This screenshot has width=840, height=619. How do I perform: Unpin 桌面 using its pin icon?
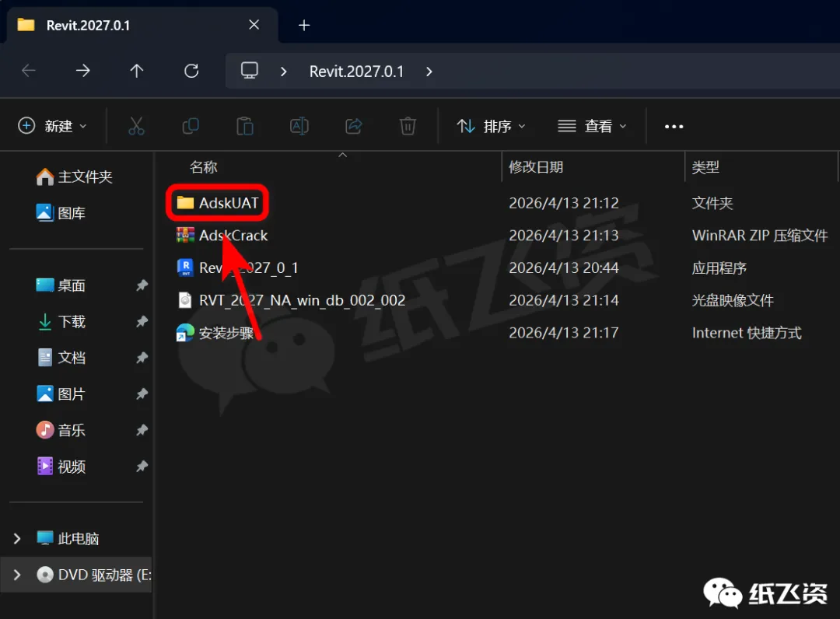pyautogui.click(x=142, y=285)
